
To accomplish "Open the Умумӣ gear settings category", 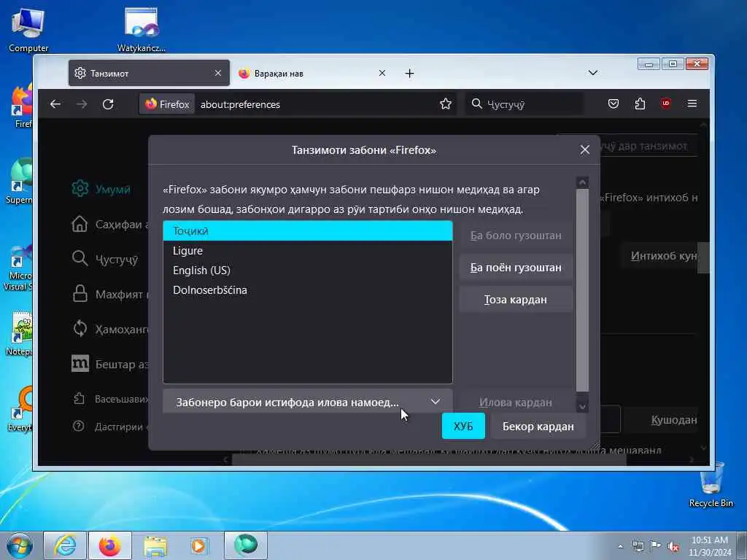I will [x=101, y=189].
